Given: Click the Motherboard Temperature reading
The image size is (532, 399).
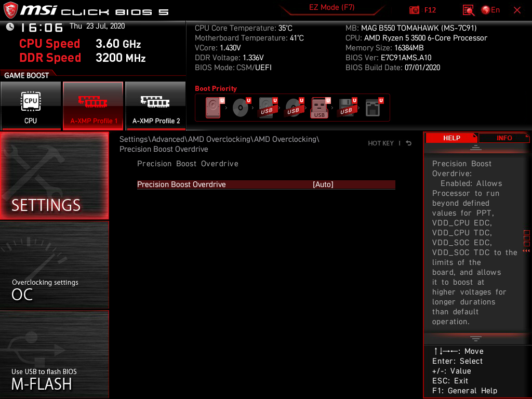Looking at the screenshot, I should tap(249, 38).
